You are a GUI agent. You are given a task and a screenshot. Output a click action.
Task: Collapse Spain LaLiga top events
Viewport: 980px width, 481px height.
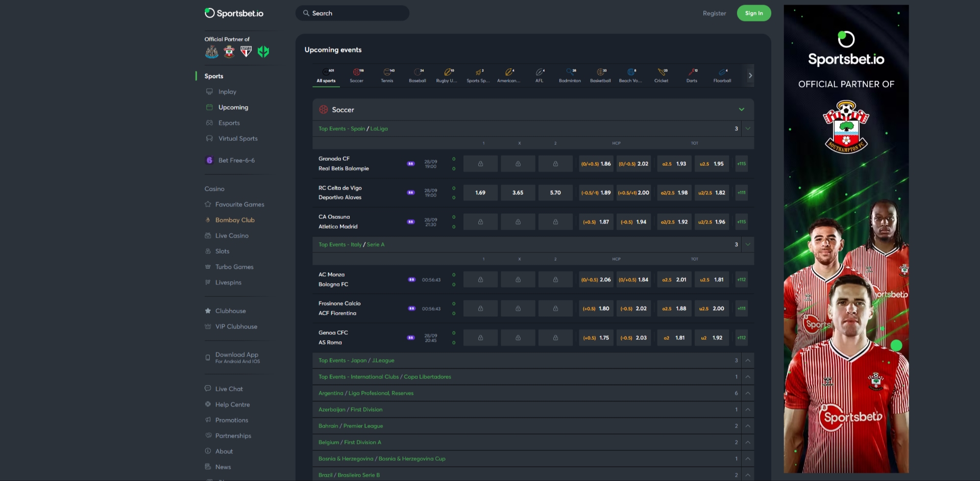click(x=748, y=129)
